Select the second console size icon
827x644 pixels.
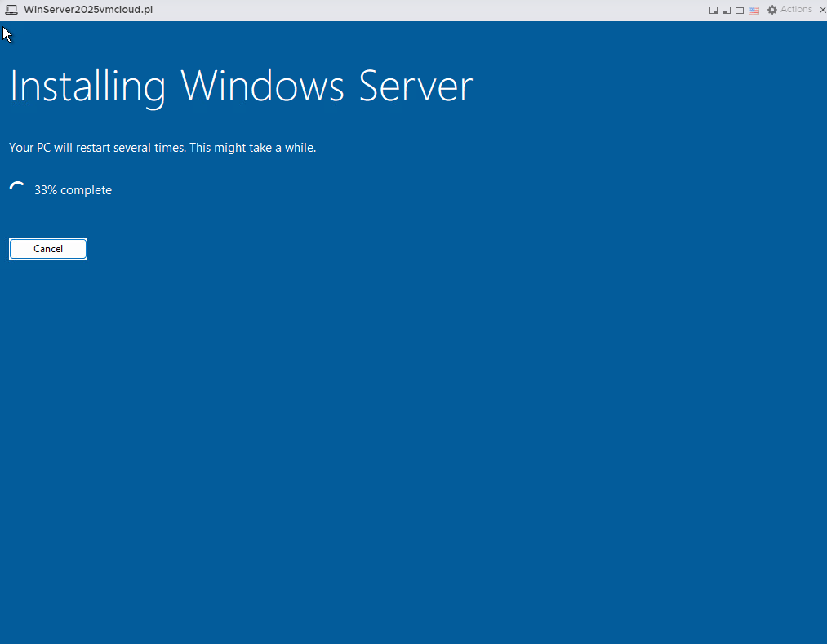click(726, 11)
